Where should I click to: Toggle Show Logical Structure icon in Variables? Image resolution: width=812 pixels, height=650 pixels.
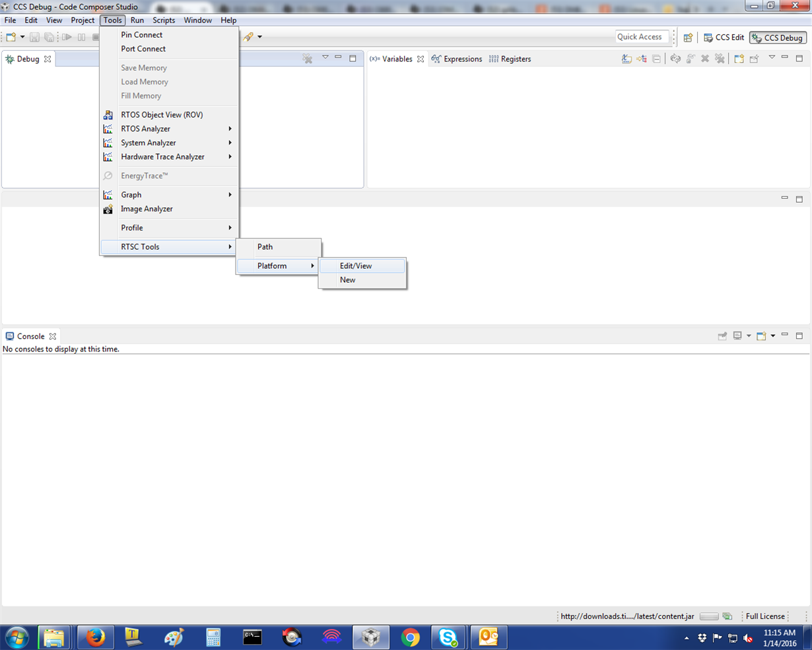(x=642, y=59)
